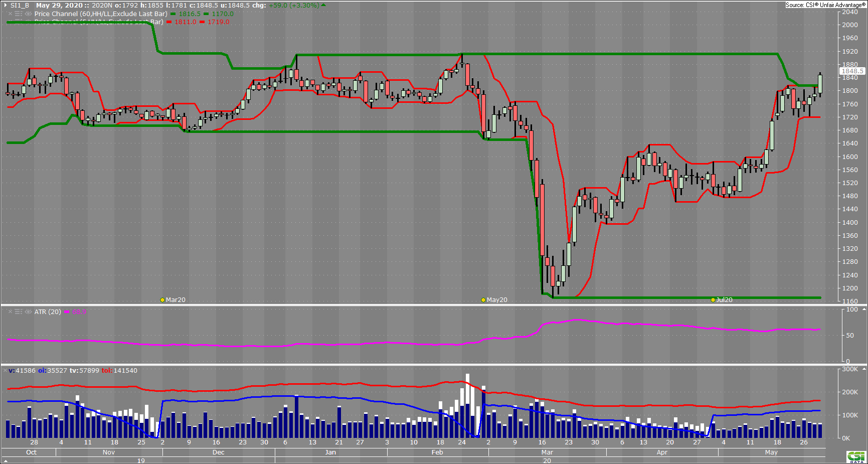Click the red 1811.0 channel value
Viewport: 868px width, 464px height.
(186, 22)
